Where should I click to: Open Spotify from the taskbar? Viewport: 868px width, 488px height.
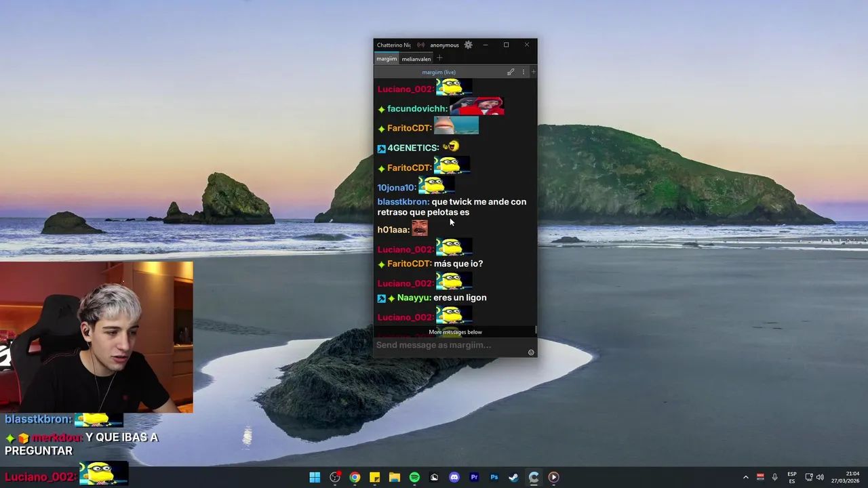(414, 477)
